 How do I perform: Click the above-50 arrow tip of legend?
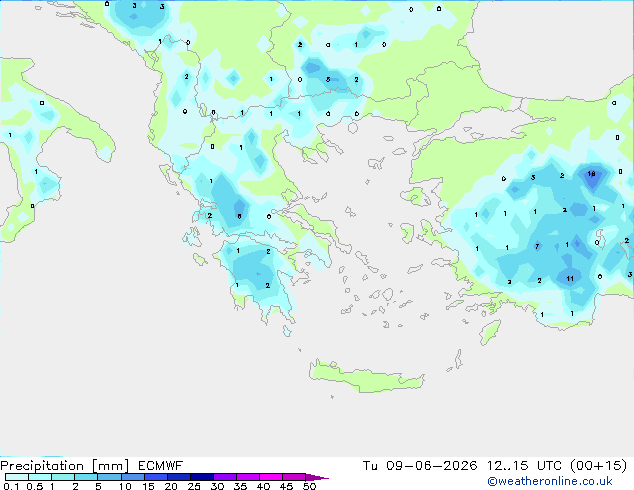pos(317,477)
